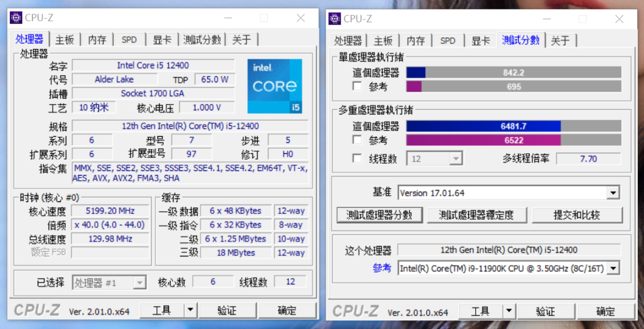
Task: Close the left CPU-Z window
Action: [301, 18]
